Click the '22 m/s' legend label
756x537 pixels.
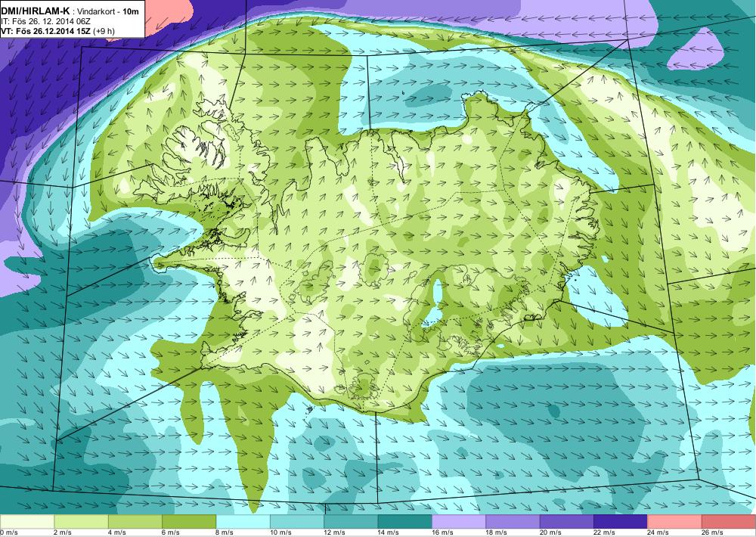(x=605, y=532)
